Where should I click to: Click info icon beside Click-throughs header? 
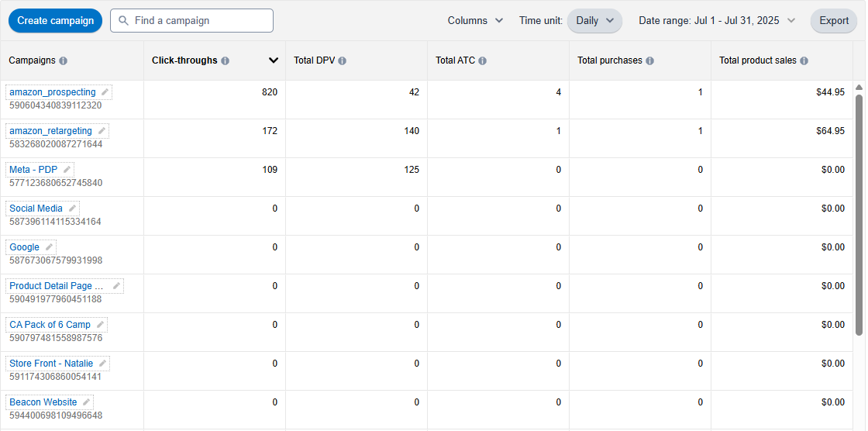225,60
